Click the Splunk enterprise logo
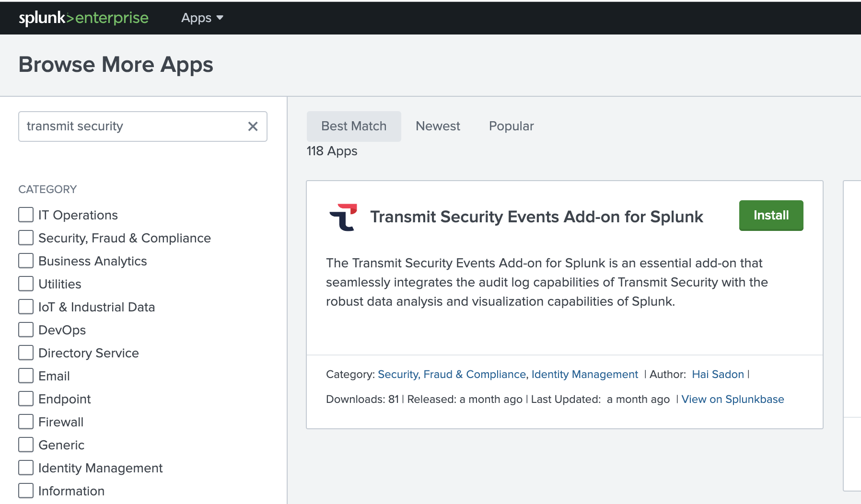Screen dimensions: 861x504 (83, 18)
